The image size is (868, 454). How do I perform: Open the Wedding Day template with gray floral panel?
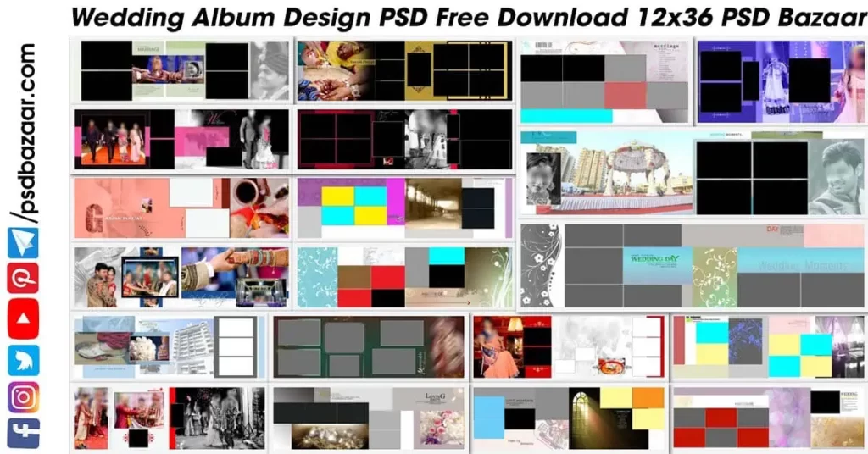(692, 265)
